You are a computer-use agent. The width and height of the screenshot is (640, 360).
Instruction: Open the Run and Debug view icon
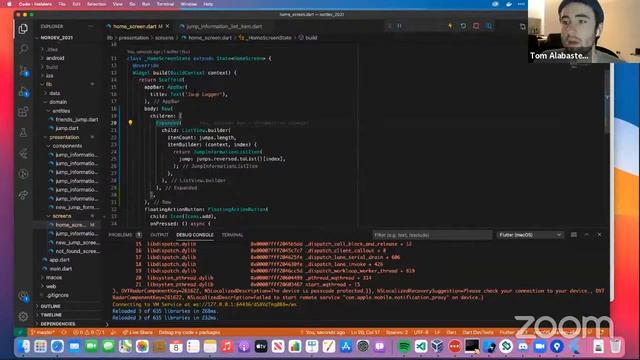23,91
